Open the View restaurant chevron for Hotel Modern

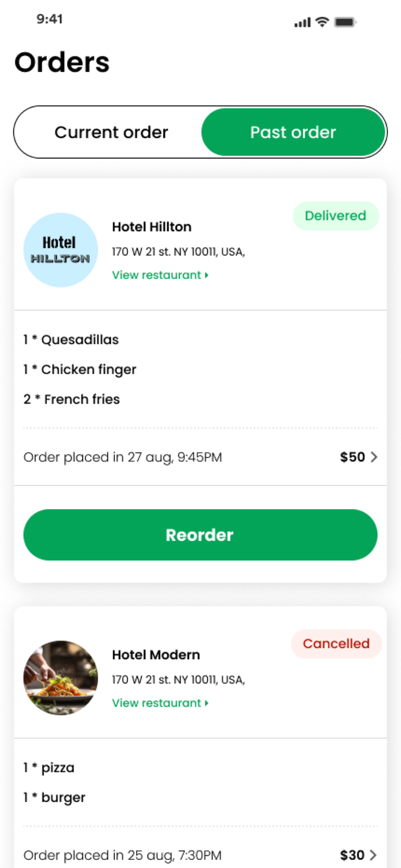tap(207, 703)
